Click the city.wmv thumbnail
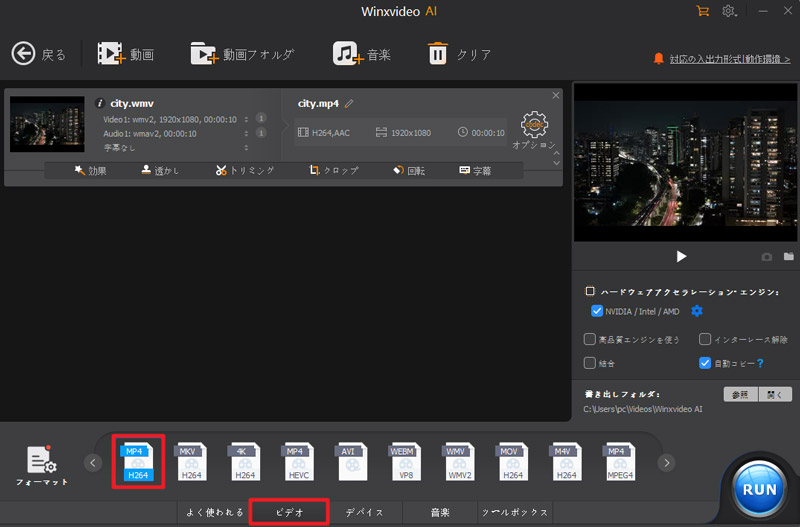 pos(47,124)
